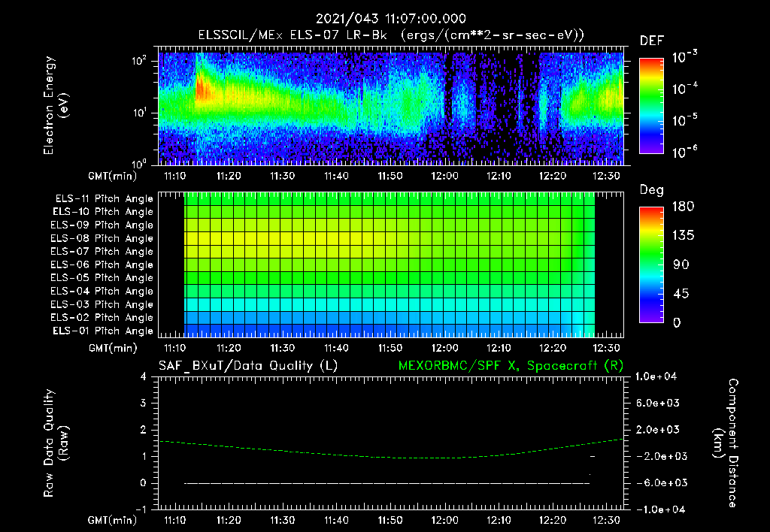Select the ELS-03 Pitch Angle row label

tap(102, 304)
